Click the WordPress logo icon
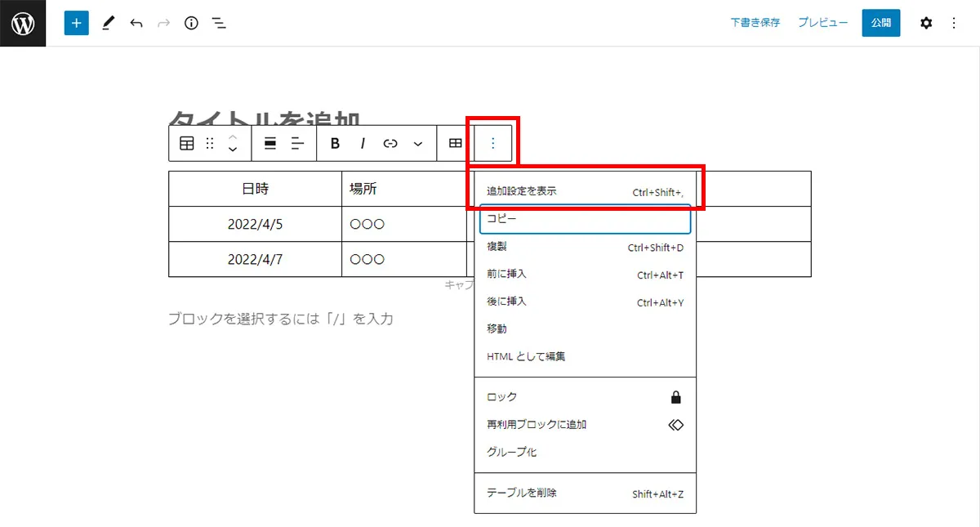The width and height of the screenshot is (980, 527). tap(22, 23)
